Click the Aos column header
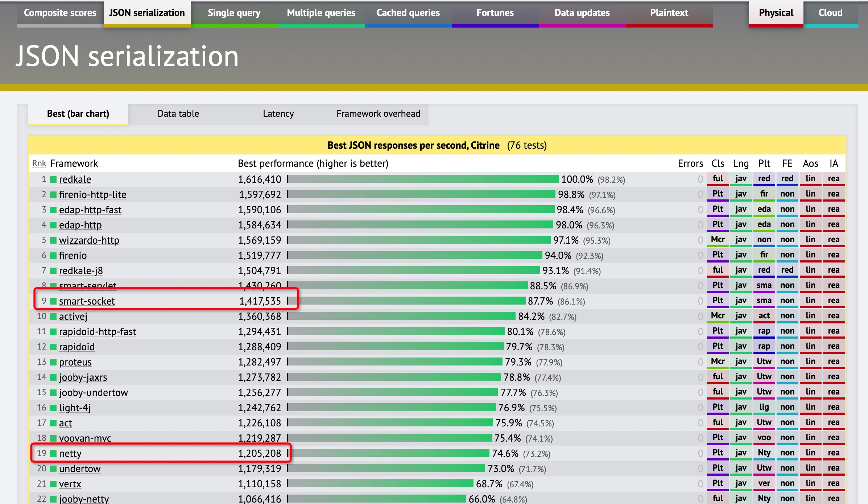 point(811,164)
